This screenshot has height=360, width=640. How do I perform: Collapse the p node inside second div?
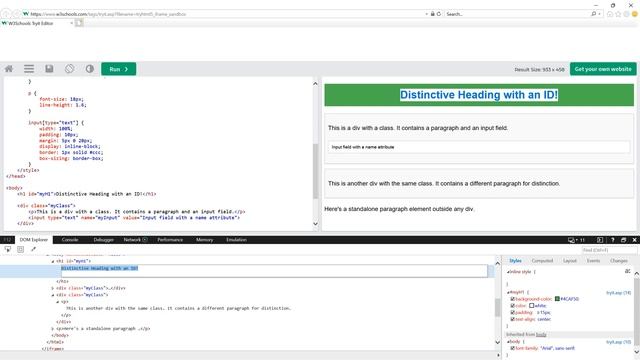[x=58, y=302]
